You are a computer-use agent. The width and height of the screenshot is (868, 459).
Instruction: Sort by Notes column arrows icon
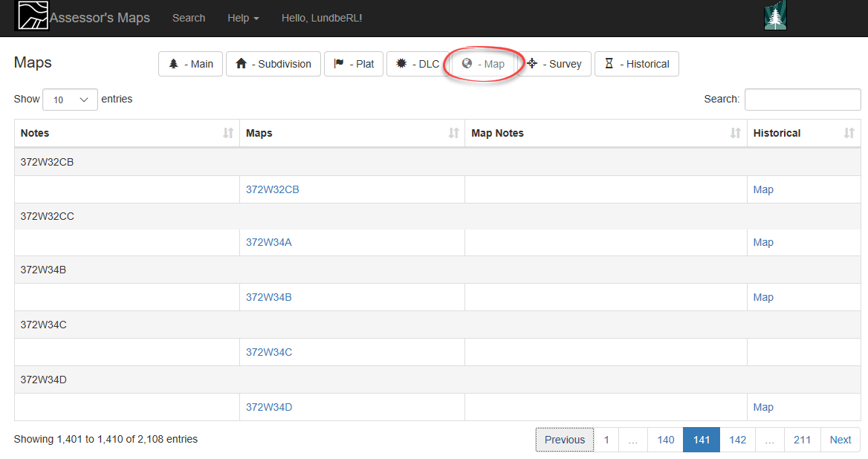[x=228, y=133]
